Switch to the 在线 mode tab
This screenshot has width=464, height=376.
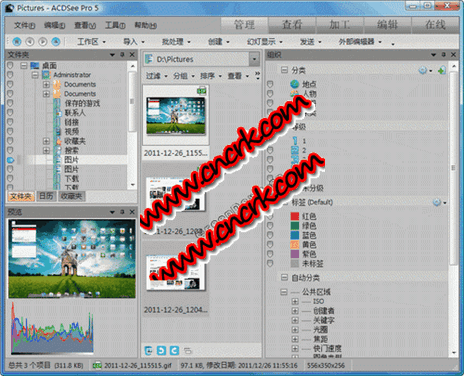[x=435, y=25]
